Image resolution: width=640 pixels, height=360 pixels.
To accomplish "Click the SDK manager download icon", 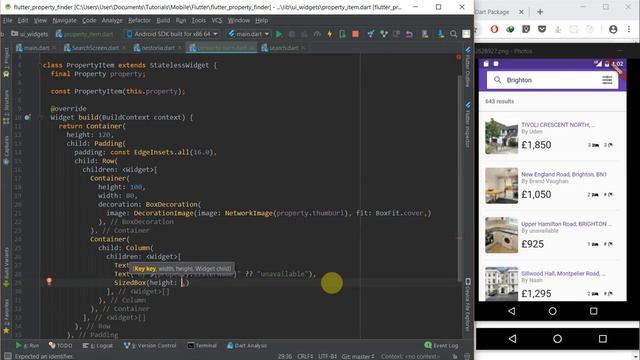I will [440, 34].
